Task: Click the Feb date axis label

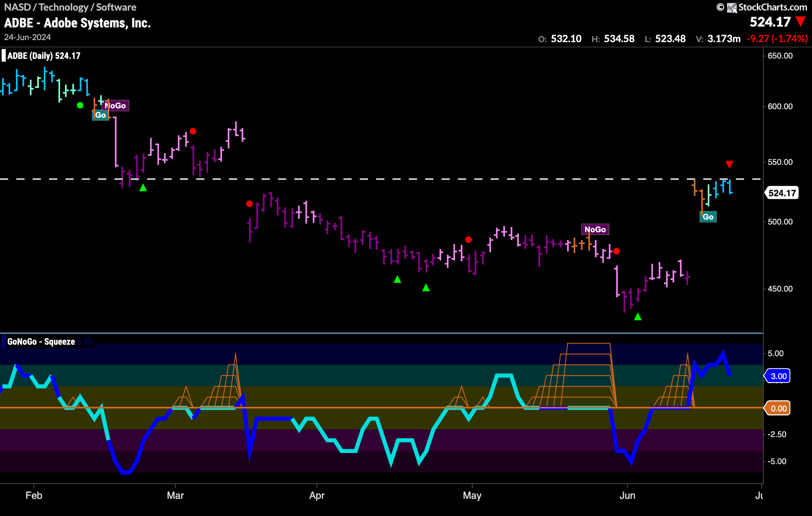Action: 34,496
